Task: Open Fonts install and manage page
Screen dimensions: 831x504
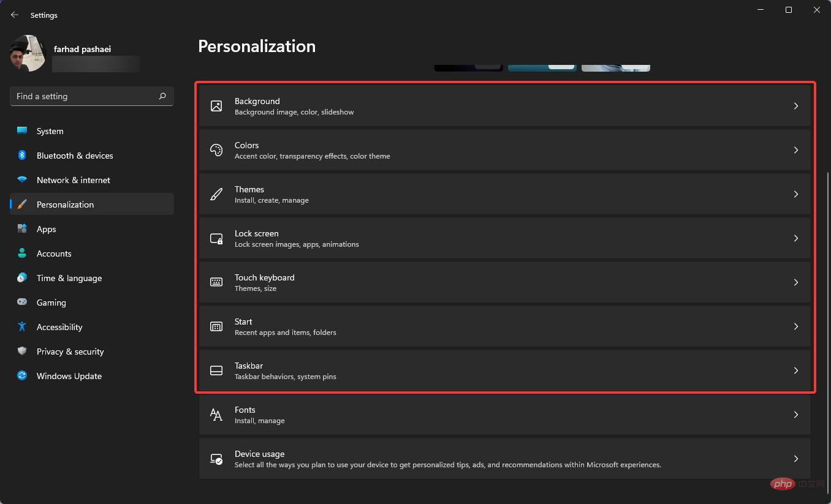Action: (x=505, y=415)
